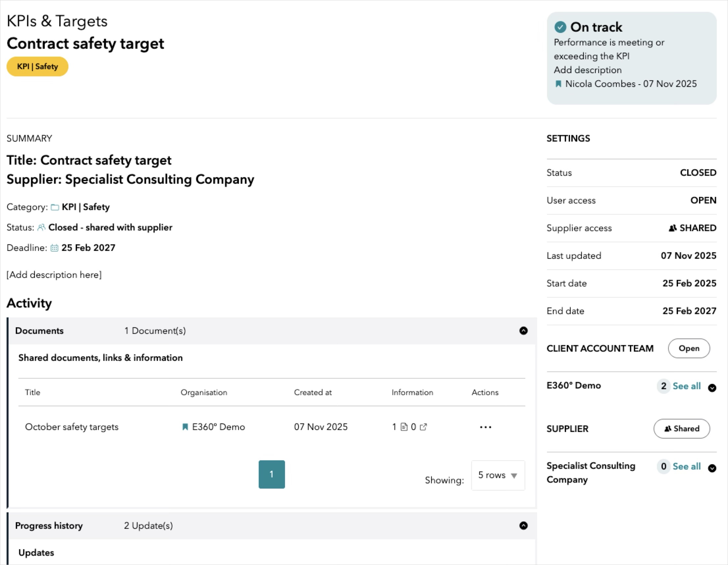Click the Created at column header
Viewport: 728px width, 565px height.
(313, 392)
